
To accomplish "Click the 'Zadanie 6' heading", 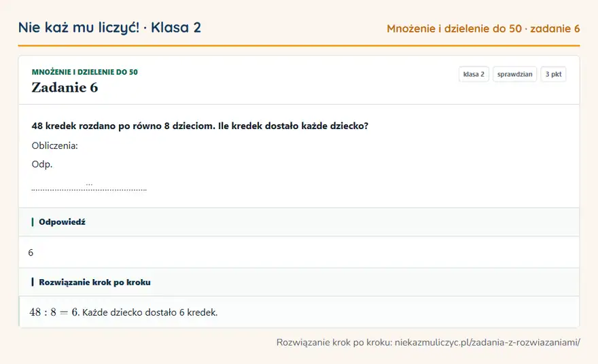I will click(65, 88).
